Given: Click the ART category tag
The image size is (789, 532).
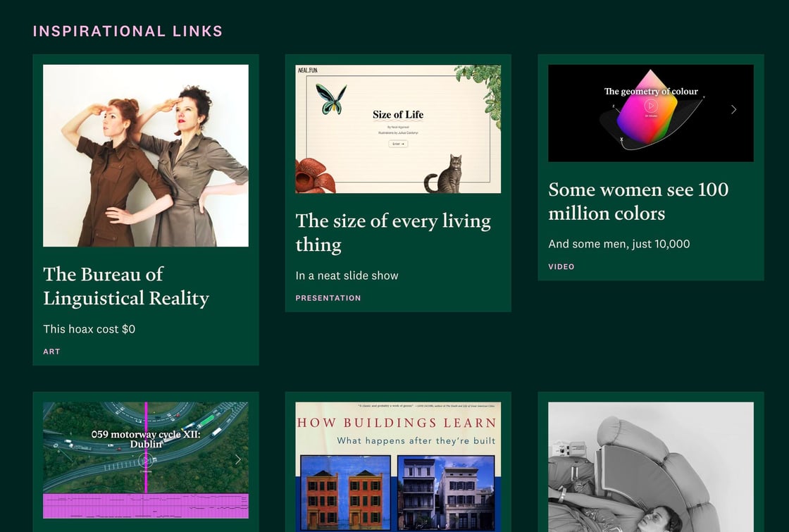Looking at the screenshot, I should 51,351.
